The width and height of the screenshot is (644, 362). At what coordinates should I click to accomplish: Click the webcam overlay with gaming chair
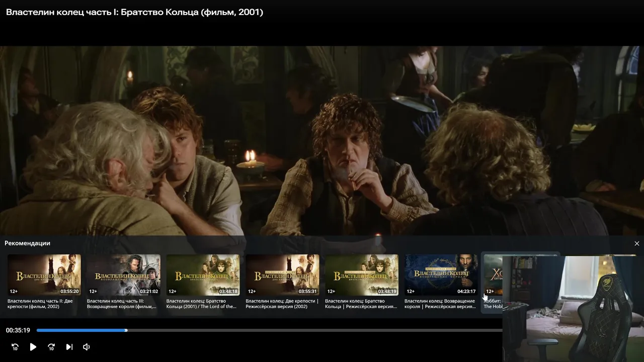click(x=573, y=309)
